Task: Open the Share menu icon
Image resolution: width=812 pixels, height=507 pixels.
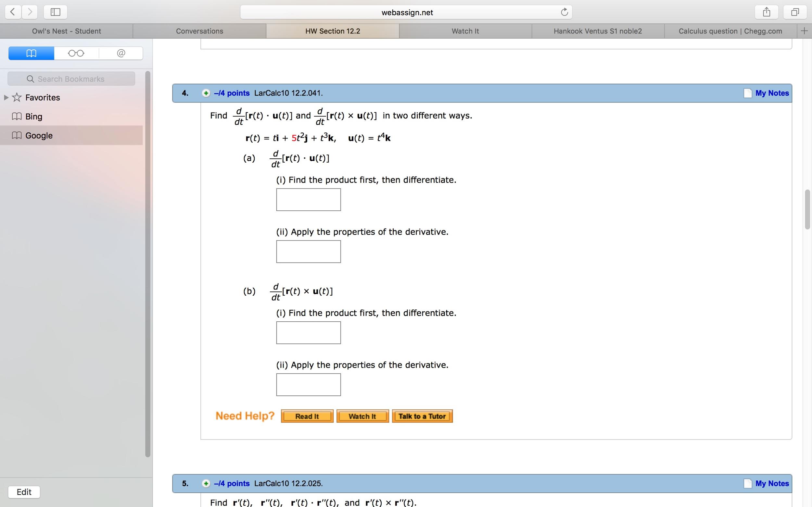Action: coord(766,12)
